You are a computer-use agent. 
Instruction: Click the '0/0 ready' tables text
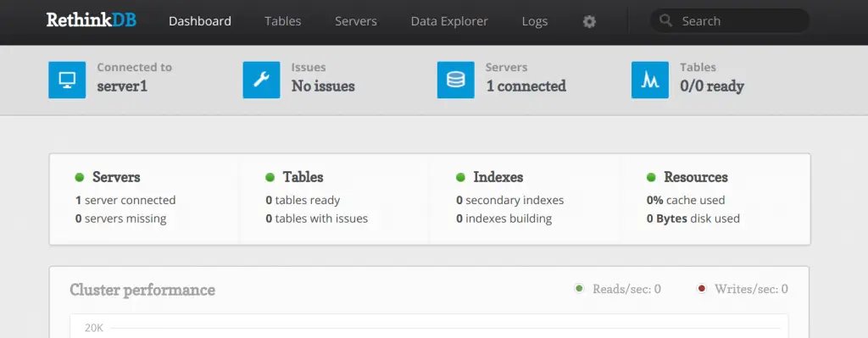point(712,86)
